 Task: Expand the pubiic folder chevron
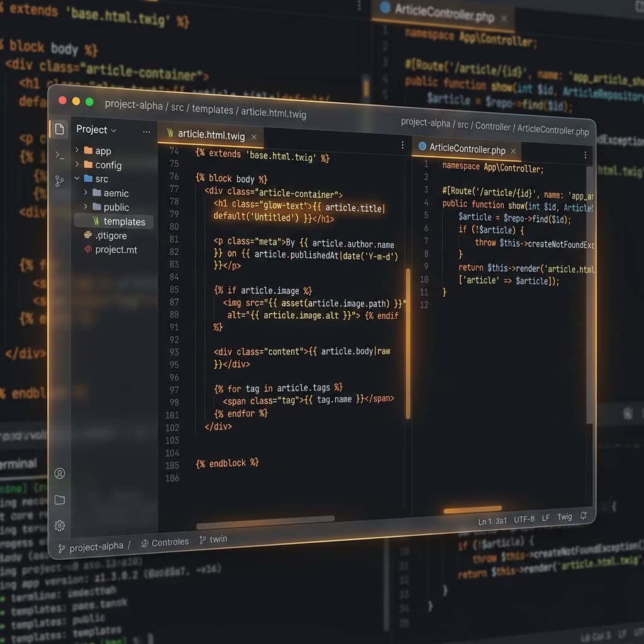[86, 206]
